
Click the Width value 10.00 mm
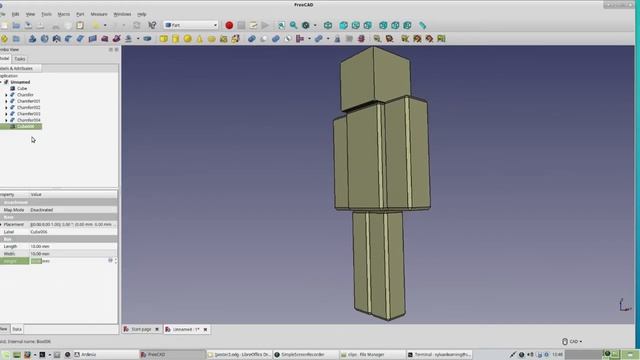[40, 254]
